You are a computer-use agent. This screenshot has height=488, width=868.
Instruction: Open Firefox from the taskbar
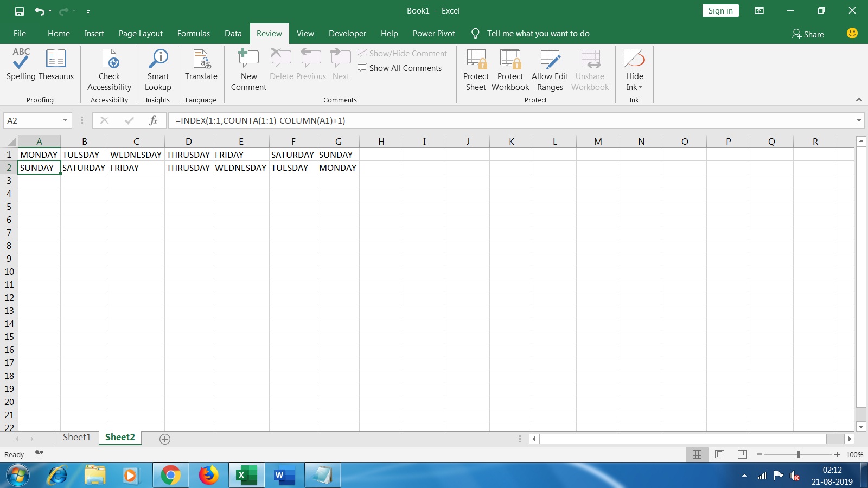tap(209, 476)
